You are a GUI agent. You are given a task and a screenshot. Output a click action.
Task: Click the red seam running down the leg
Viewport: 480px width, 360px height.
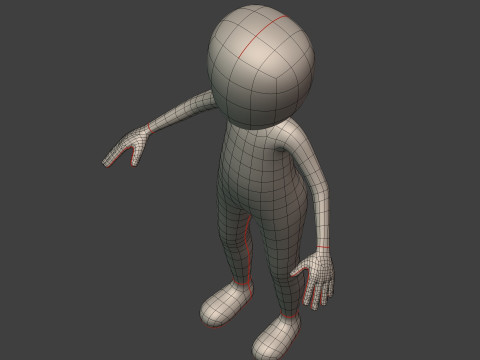point(248,250)
